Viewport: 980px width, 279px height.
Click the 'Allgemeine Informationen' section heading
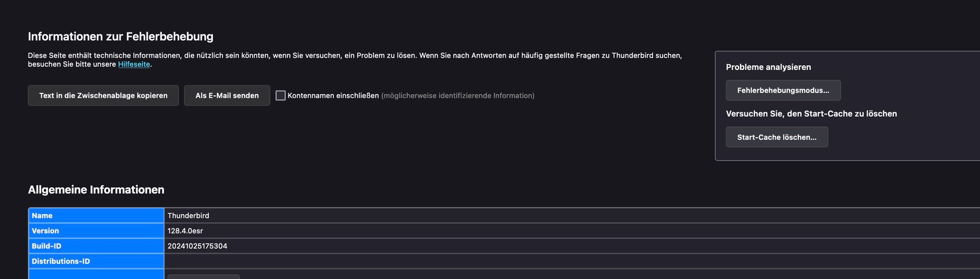point(96,190)
